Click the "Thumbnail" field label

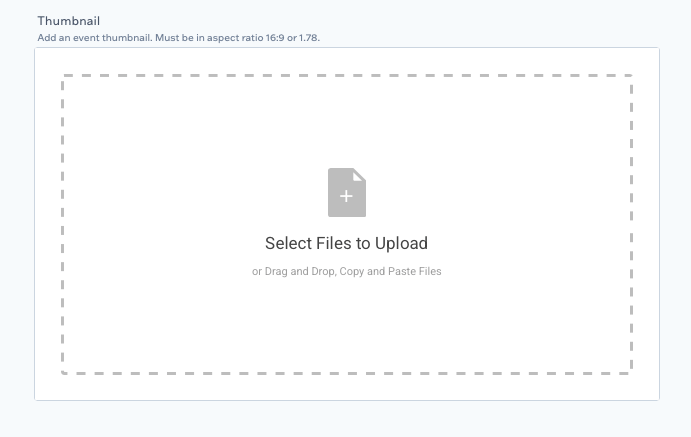pos(69,21)
